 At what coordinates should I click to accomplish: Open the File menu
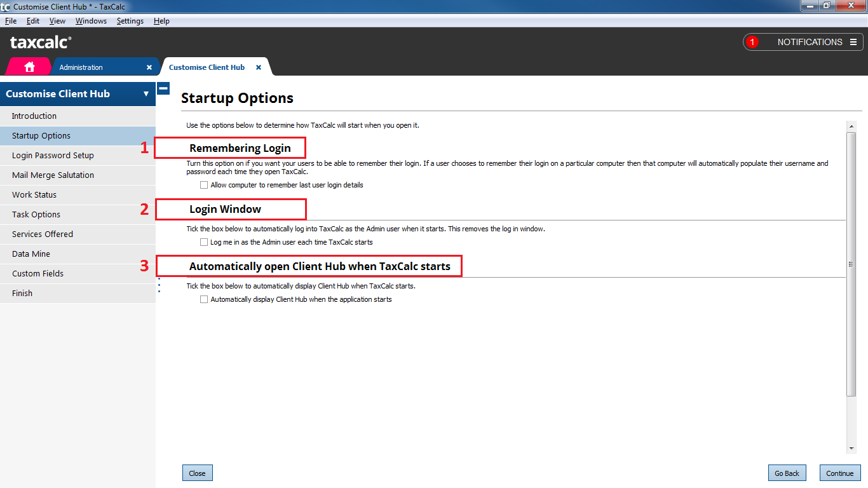click(x=10, y=21)
